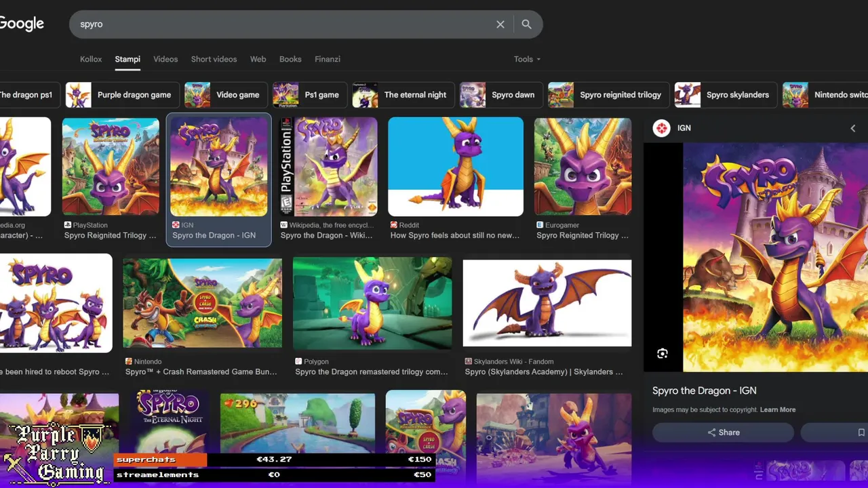
Task: Switch to the Web tab
Action: pyautogui.click(x=258, y=59)
